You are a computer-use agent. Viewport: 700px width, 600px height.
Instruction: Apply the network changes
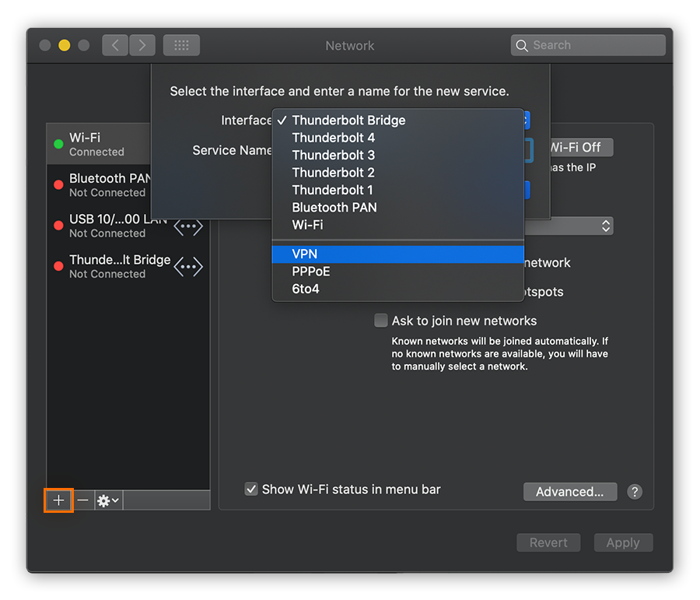point(623,542)
